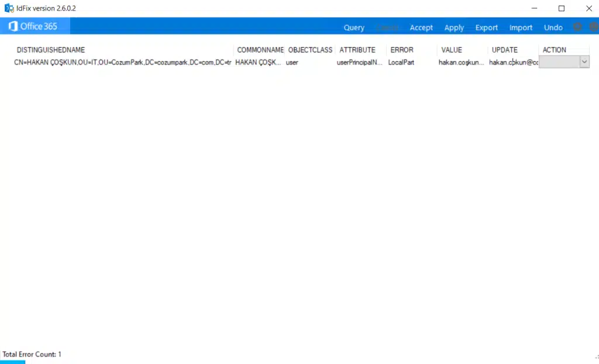Open the ACTION dropdown for HAKAN ÇOŞKUN row

click(584, 62)
